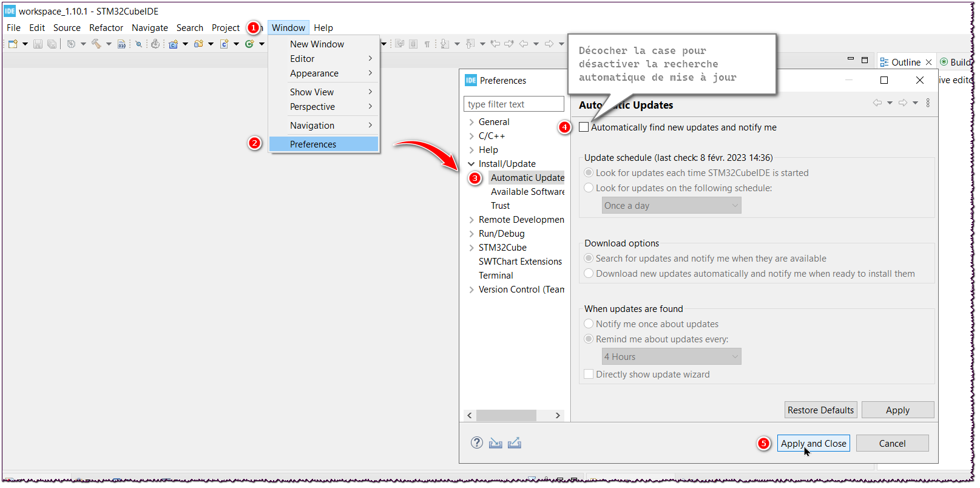Click the preferences tree horizontal scrollbar thumb
Viewport: 980px width, 488px height.
(x=506, y=415)
